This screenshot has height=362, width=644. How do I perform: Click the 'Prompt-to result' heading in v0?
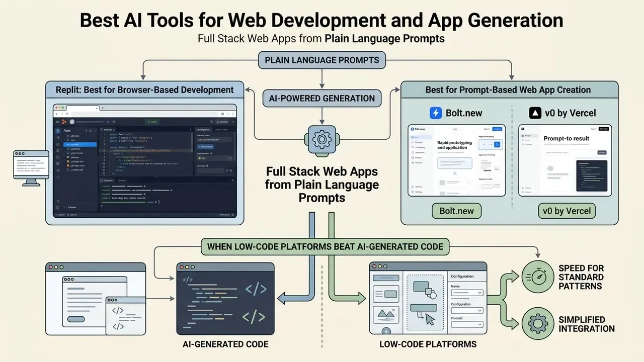point(567,138)
